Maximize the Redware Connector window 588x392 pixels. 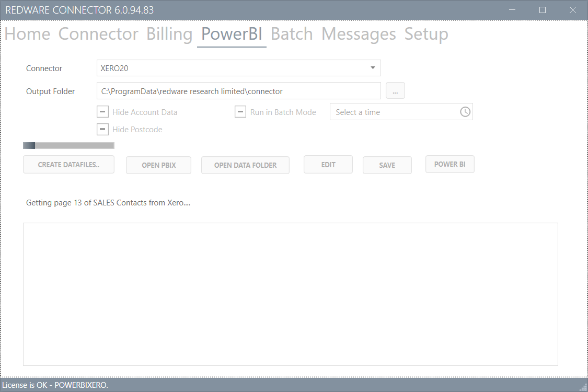(542, 10)
